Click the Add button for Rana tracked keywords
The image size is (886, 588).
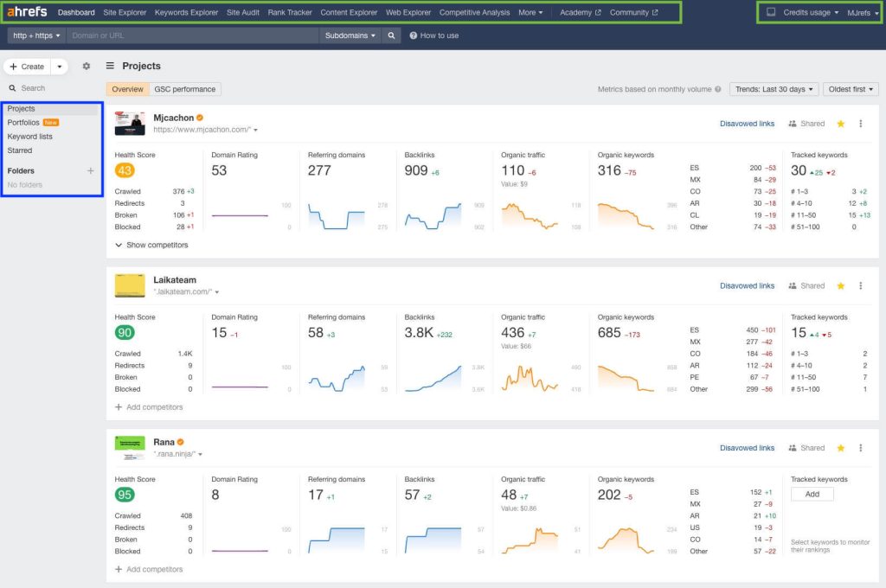pyautogui.click(x=812, y=494)
